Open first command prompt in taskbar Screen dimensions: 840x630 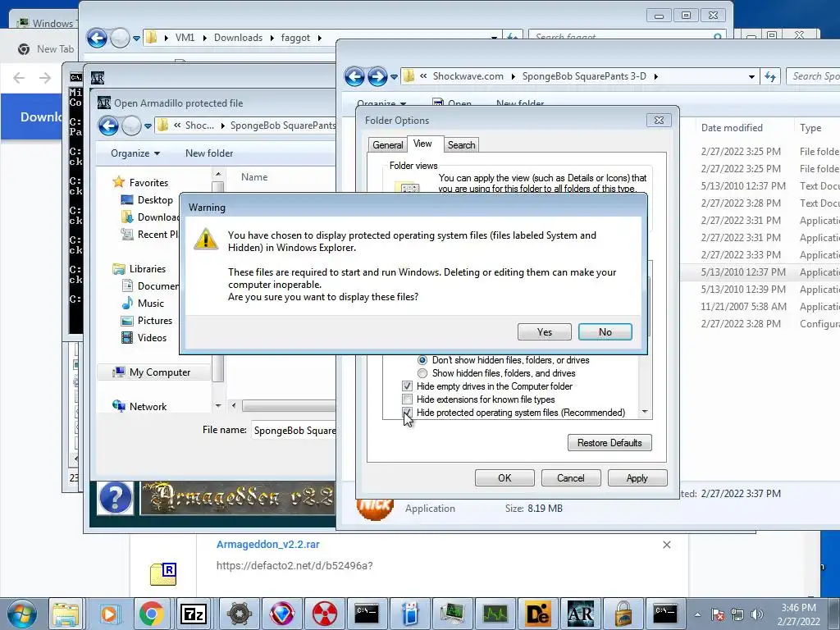pos(367,614)
